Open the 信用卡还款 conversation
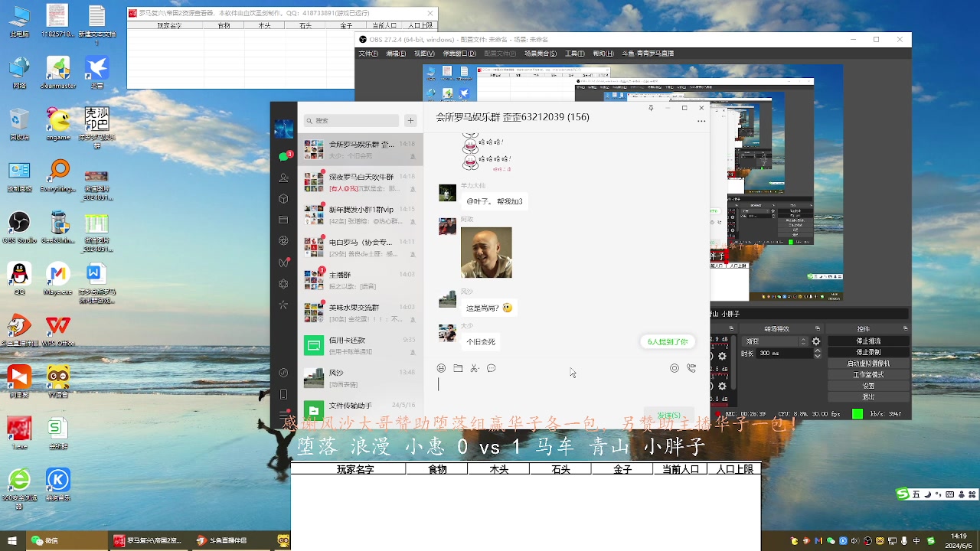The image size is (980, 551). pyautogui.click(x=360, y=345)
